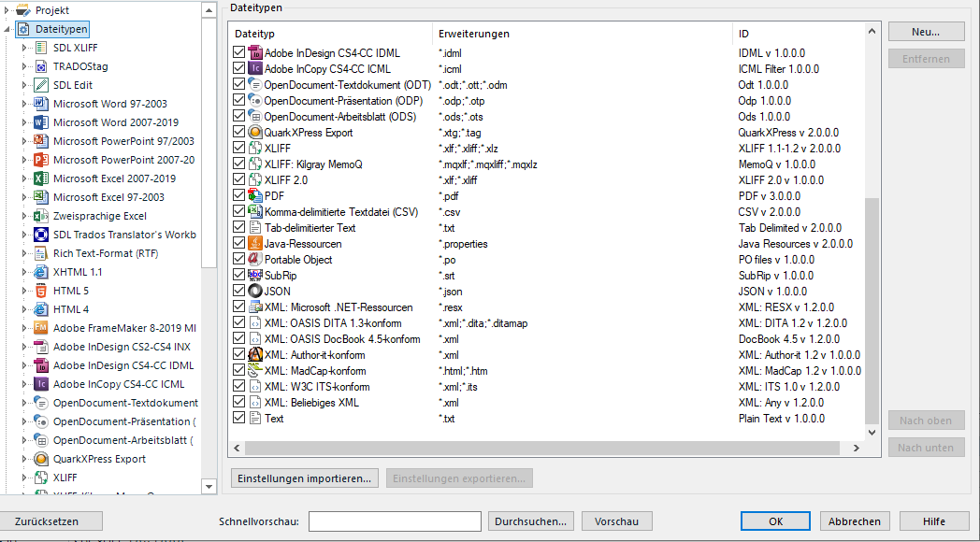Expand the Microsoft Excel 97-2003 node
Screen dimensions: 980x542
coord(24,197)
